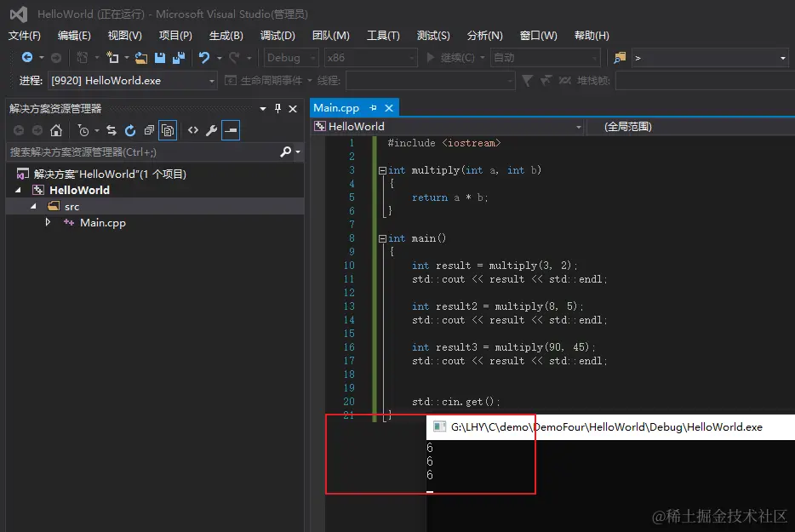Select Main.cpp in Solution Explorer

tap(102, 223)
